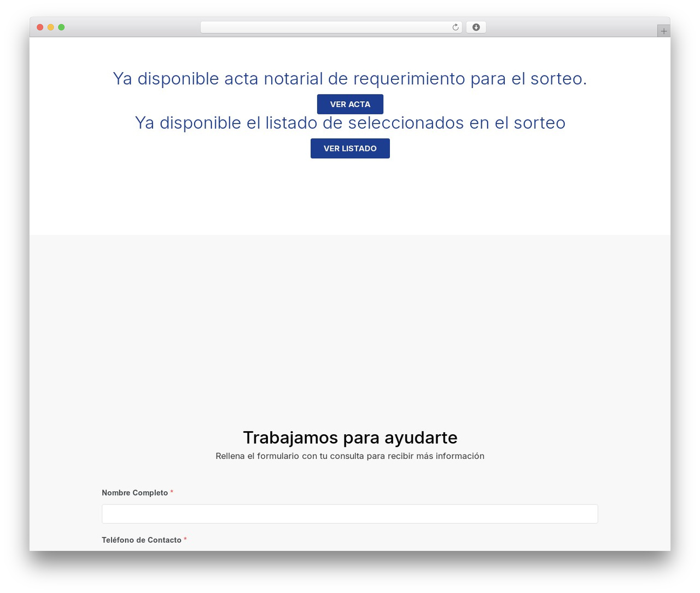Viewport: 700px width, 593px height.
Task: Select the 'Trabajamos para ayudarte' heading
Action: 350,438
